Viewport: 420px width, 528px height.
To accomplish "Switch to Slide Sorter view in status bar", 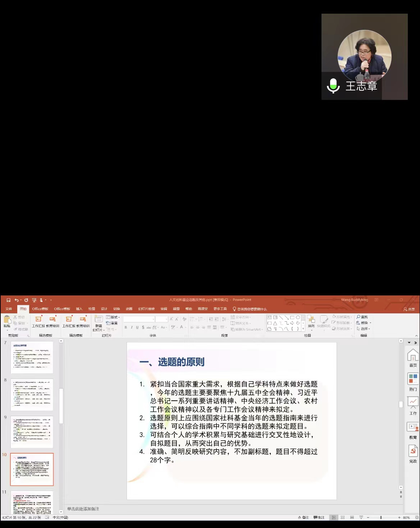I will pos(343,518).
